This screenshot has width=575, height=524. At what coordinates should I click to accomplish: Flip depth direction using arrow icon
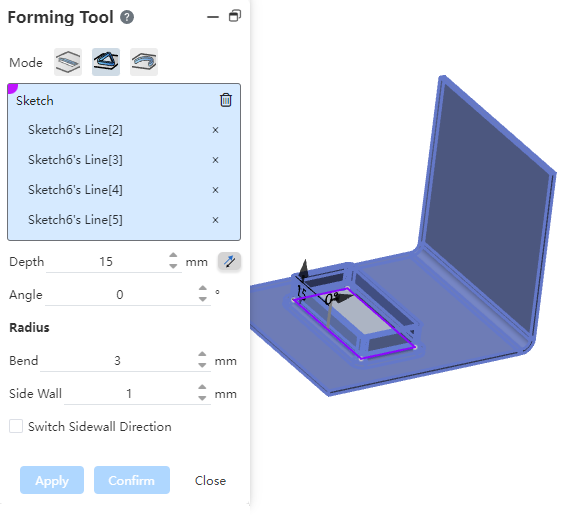pos(229,261)
